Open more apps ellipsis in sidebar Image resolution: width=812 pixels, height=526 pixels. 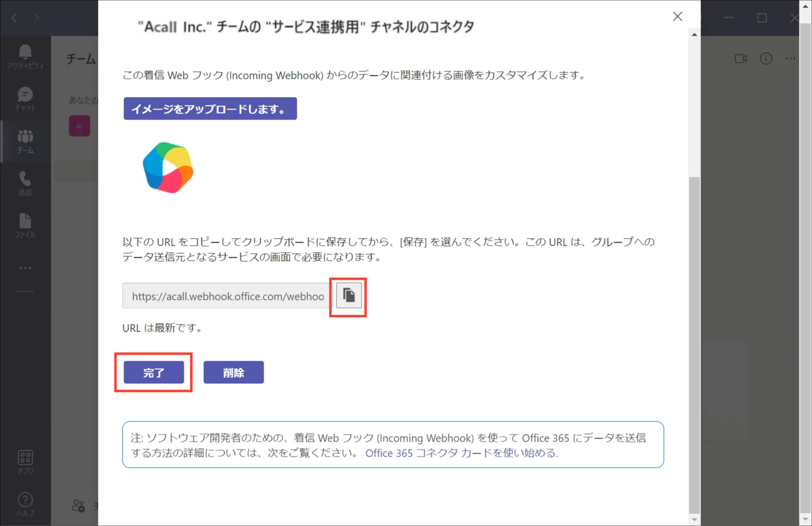tap(25, 268)
